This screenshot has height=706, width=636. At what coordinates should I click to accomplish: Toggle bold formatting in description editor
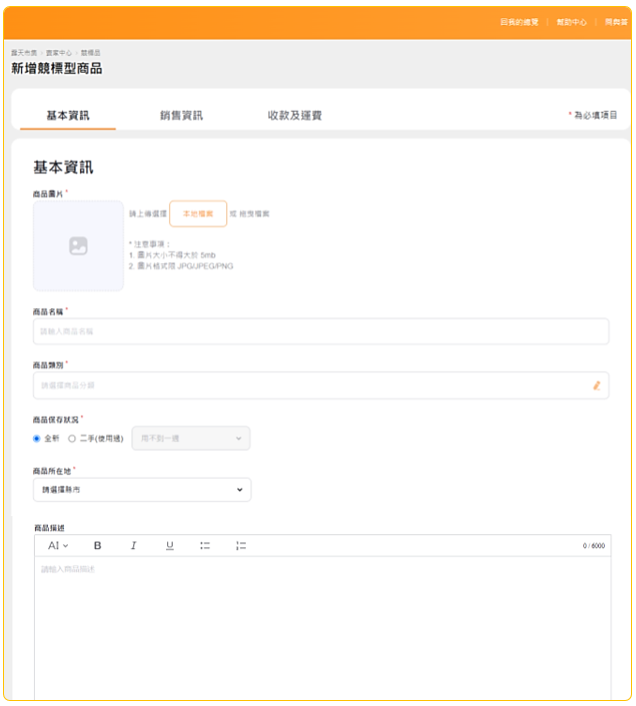pyautogui.click(x=98, y=546)
